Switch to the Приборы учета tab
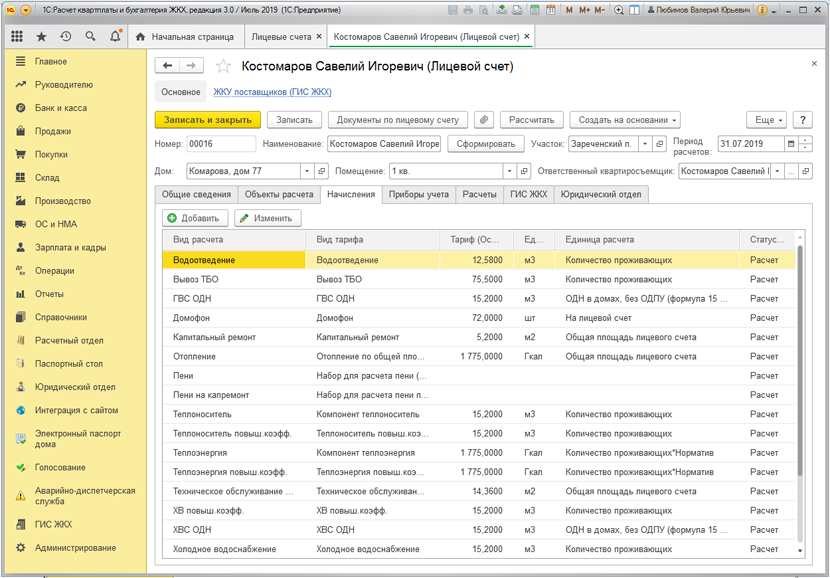 pyautogui.click(x=419, y=194)
